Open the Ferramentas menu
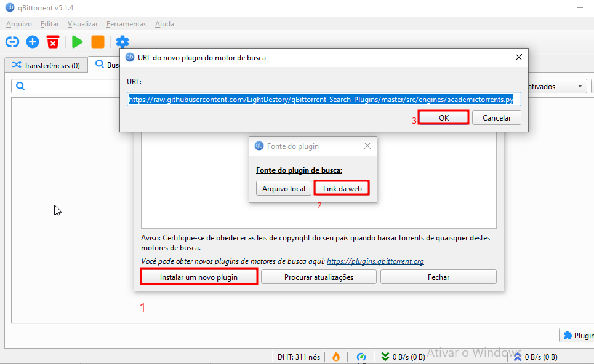The width and height of the screenshot is (594, 364). click(126, 23)
